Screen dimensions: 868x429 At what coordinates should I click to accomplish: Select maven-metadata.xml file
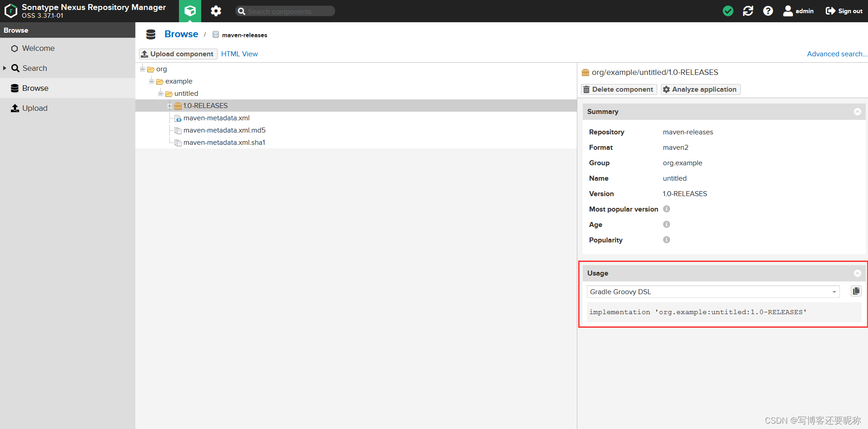[217, 118]
